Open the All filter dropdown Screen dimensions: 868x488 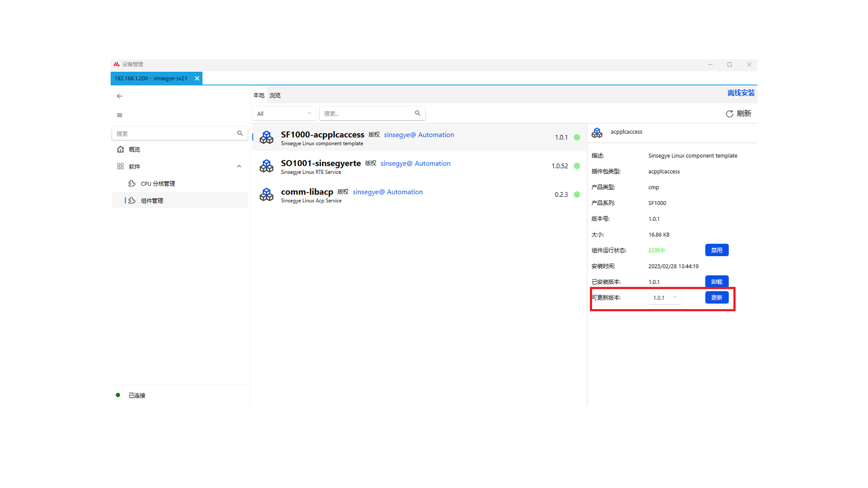tap(284, 113)
